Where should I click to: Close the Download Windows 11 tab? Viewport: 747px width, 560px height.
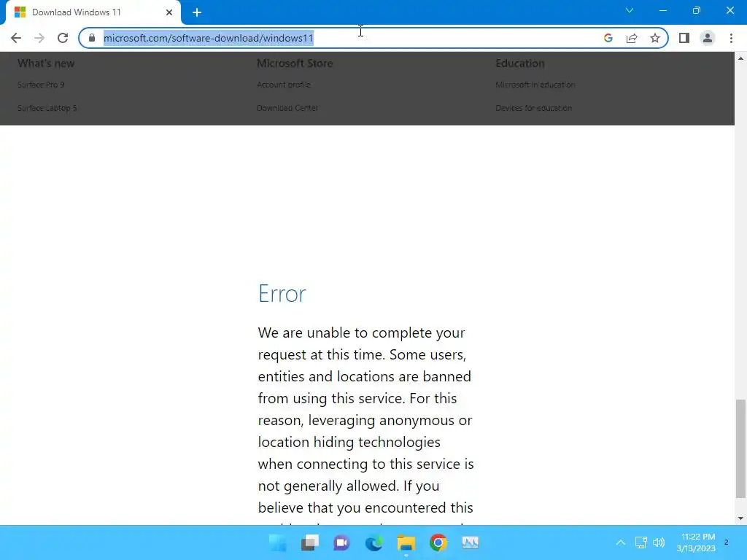(x=169, y=12)
